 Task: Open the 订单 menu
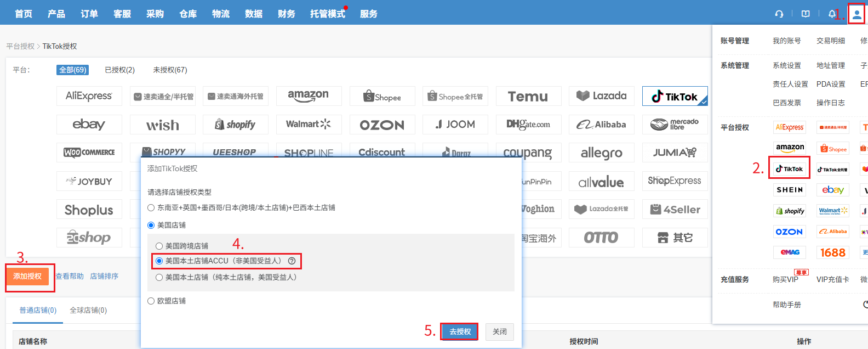pyautogui.click(x=89, y=14)
